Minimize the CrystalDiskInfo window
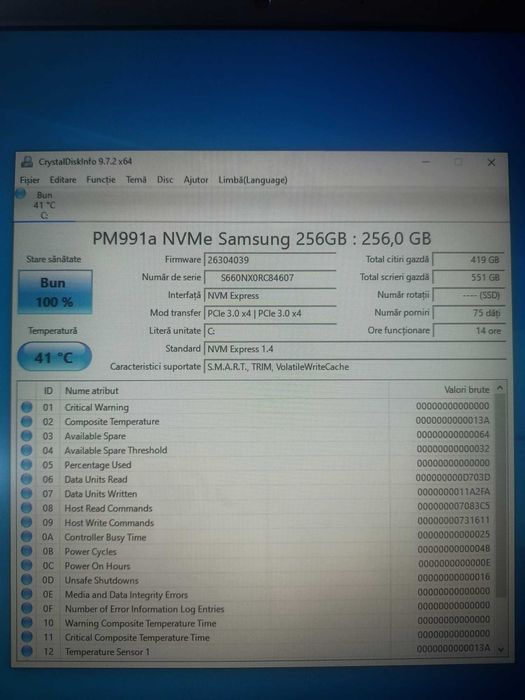This screenshot has height=700, width=525. [x=426, y=162]
